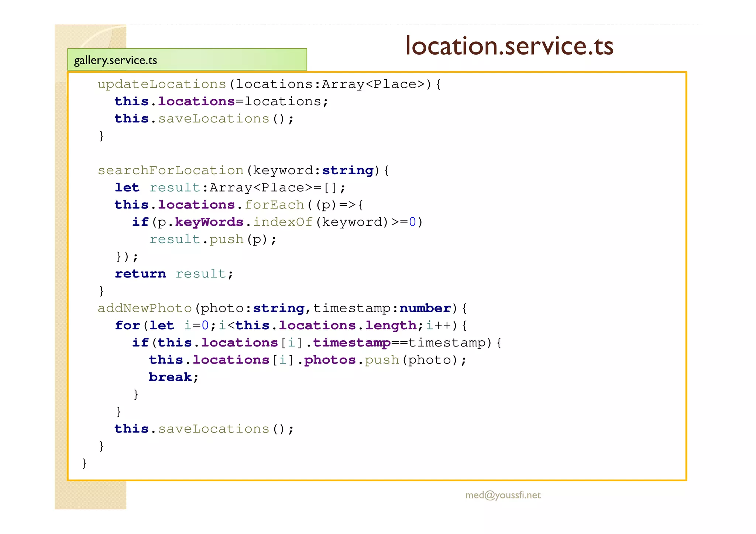Click the med@youssfi.net footer text
The height and width of the screenshot is (534, 756).
(503, 495)
